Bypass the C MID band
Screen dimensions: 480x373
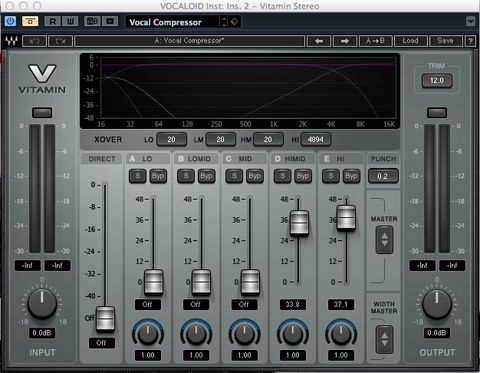254,176
